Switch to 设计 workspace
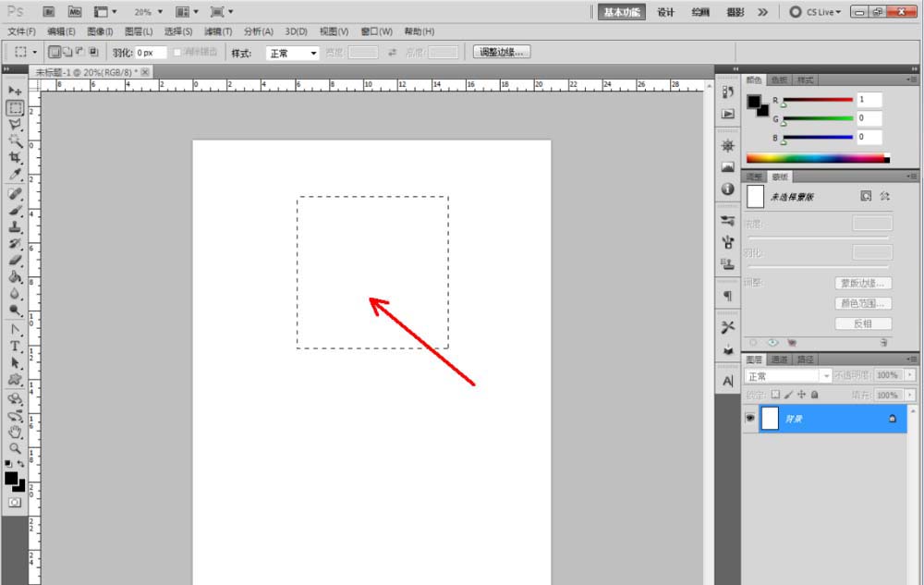924x585 pixels. tap(666, 12)
